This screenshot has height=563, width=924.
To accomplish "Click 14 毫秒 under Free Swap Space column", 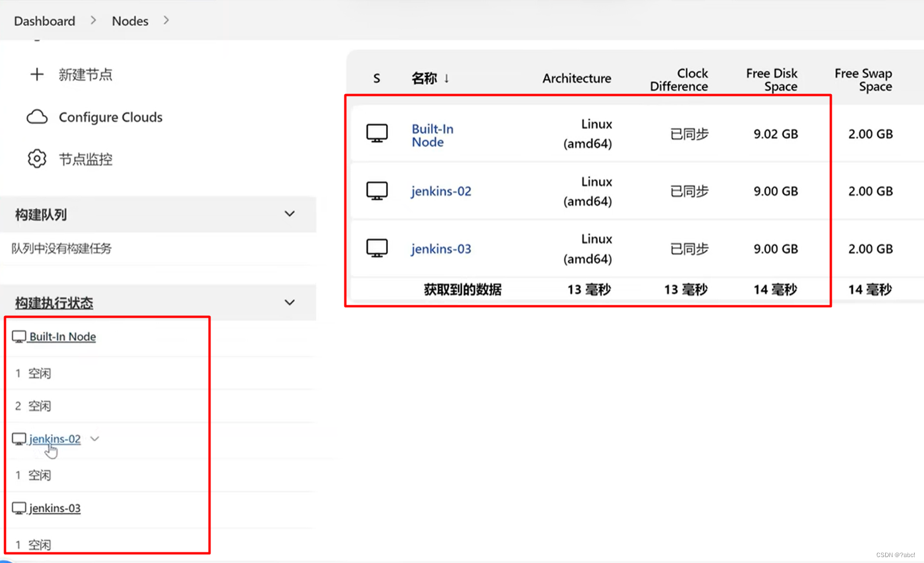I will [x=870, y=289].
